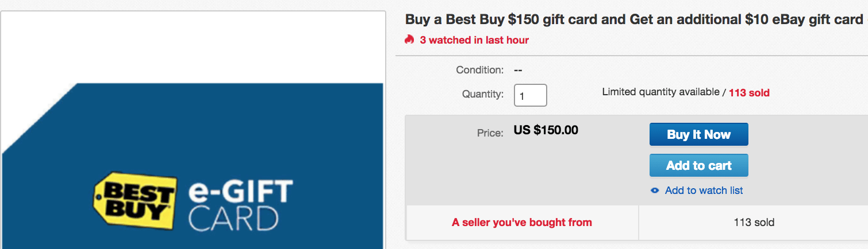Focus the Quantity input field
This screenshot has width=868, height=249.
(x=530, y=95)
